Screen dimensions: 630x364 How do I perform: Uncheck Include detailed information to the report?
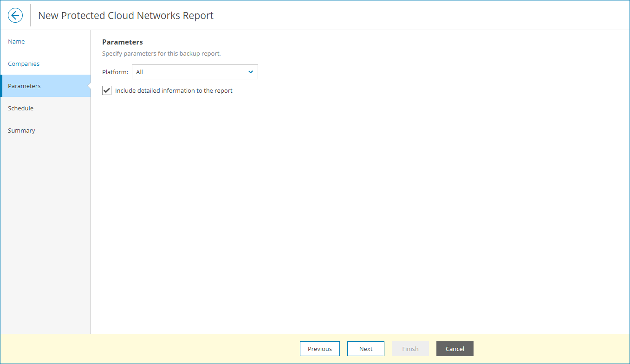(106, 90)
